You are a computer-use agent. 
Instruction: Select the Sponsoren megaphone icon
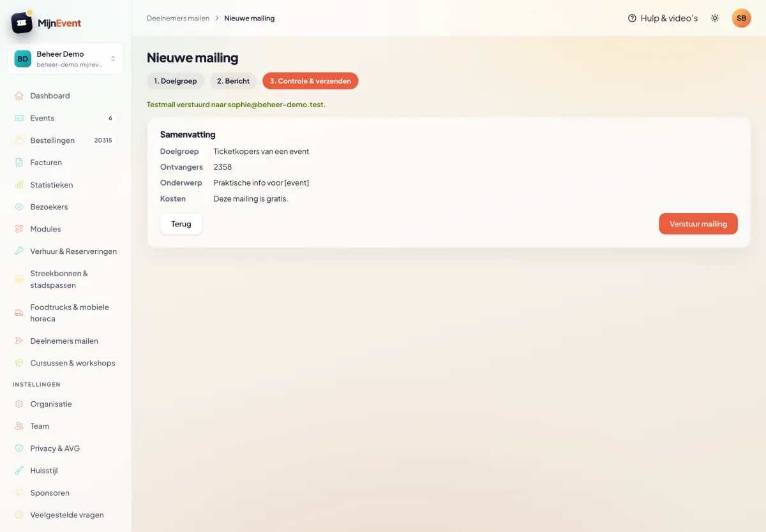click(19, 492)
